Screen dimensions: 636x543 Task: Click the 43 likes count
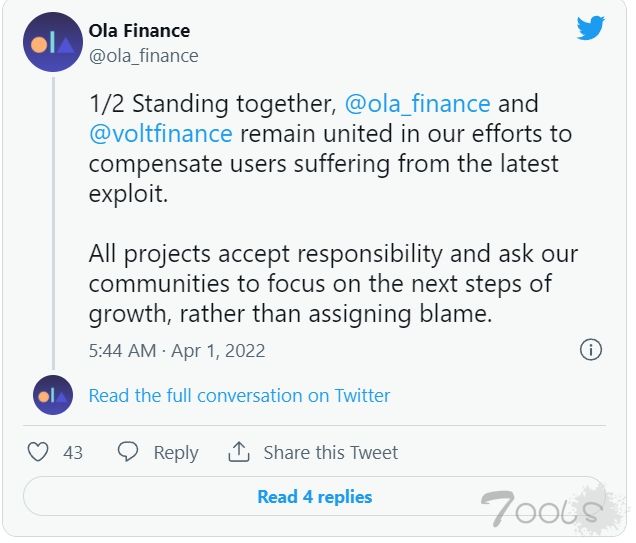[73, 453]
